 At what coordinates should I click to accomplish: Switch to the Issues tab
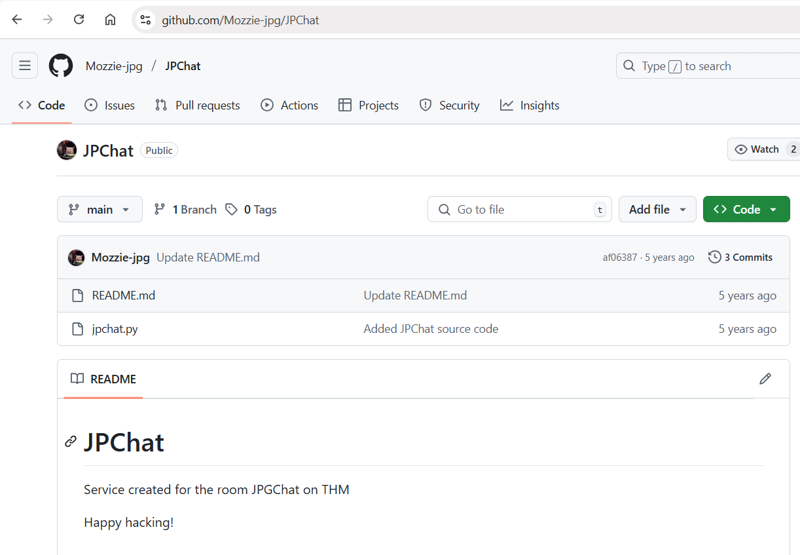coord(110,106)
